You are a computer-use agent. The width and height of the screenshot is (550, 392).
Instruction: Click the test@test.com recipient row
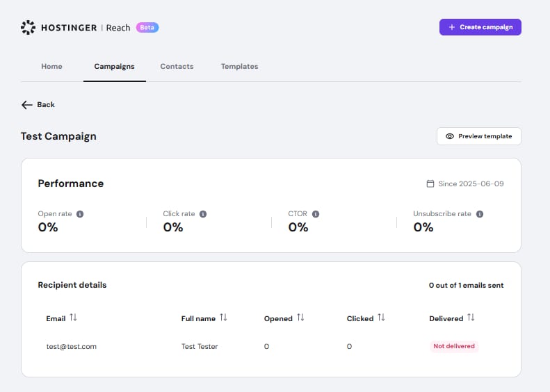71,346
